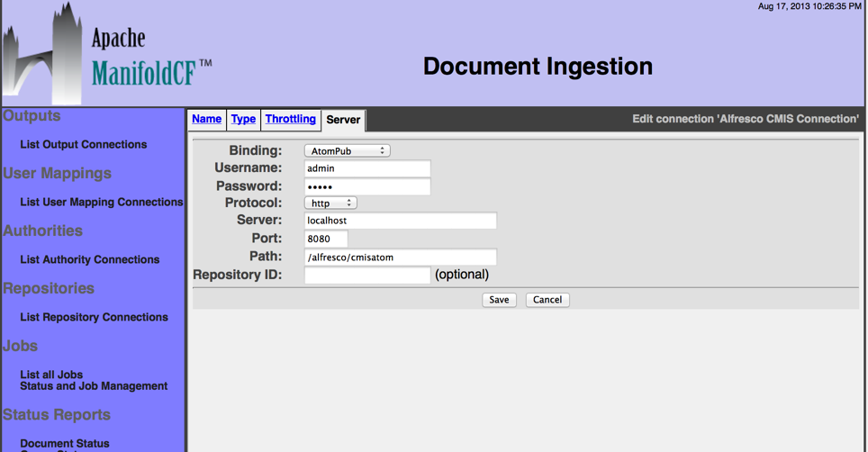This screenshot has width=868, height=452.
Task: Open List User Mapping Connections
Action: pos(102,202)
